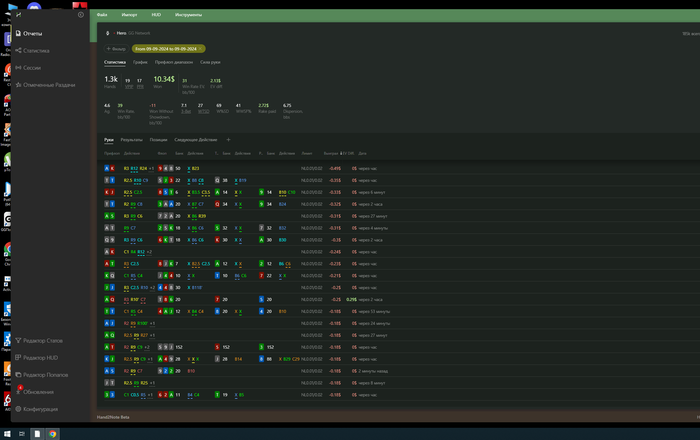
Task: Open the Редактор Статов editor
Action: (x=39, y=340)
